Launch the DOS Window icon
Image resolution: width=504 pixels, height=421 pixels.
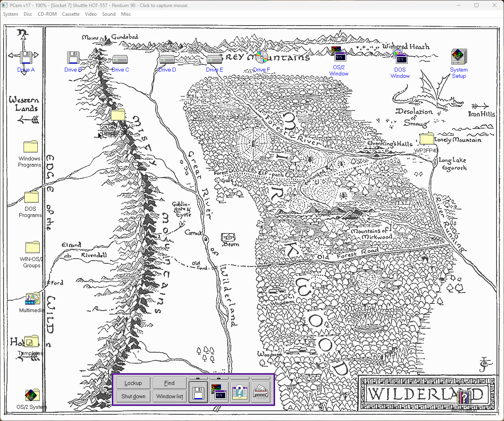[400, 57]
